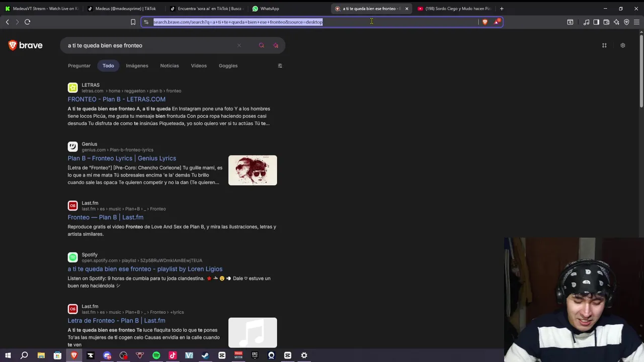Bookmark this page with the bookmark icon
The image size is (644, 362).
pos(133,22)
